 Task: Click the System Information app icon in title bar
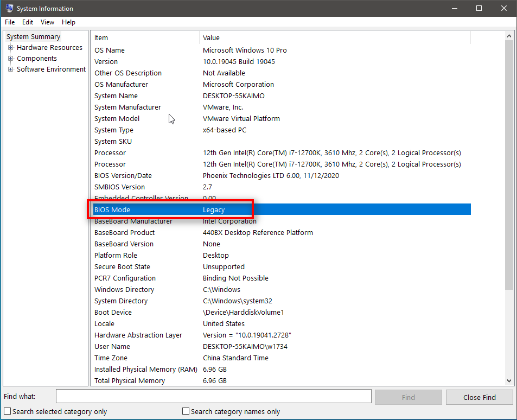(9, 8)
